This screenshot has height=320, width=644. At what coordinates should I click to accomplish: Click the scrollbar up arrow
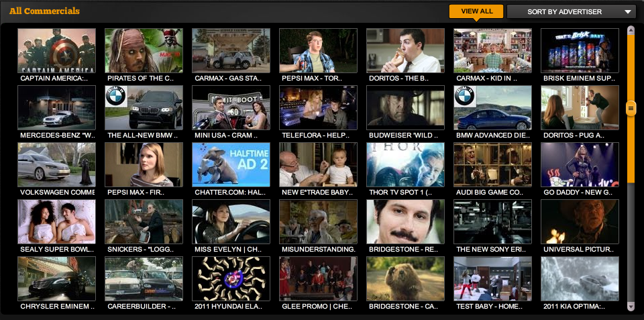click(631, 30)
